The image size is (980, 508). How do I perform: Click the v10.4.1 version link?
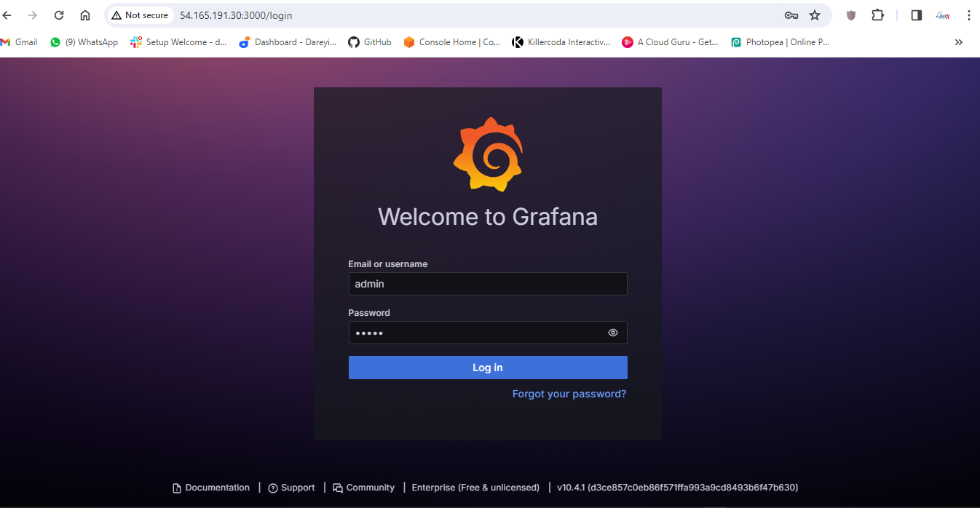(677, 488)
